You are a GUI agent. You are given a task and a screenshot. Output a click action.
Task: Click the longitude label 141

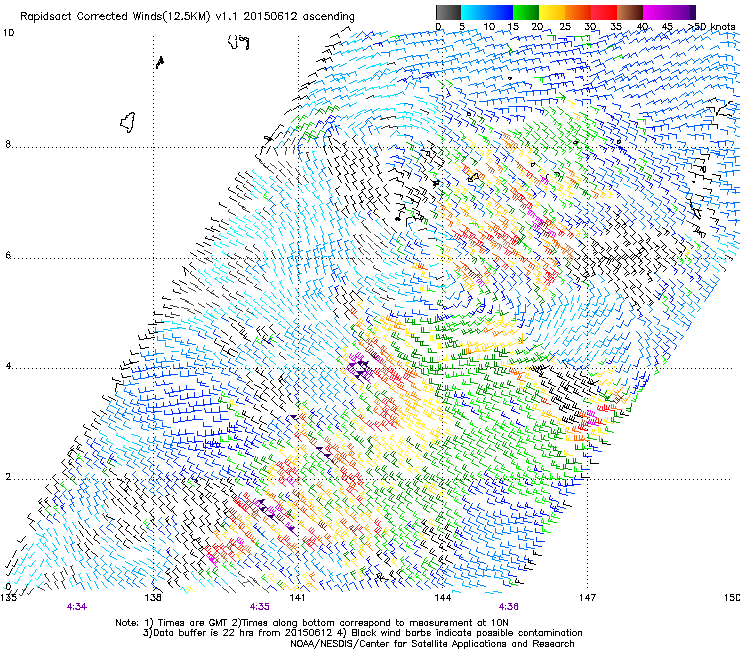click(x=297, y=598)
